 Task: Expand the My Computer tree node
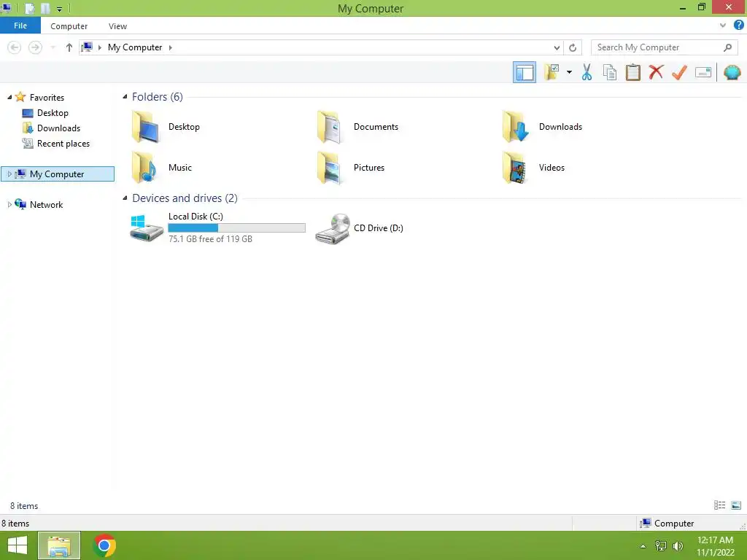click(x=9, y=174)
